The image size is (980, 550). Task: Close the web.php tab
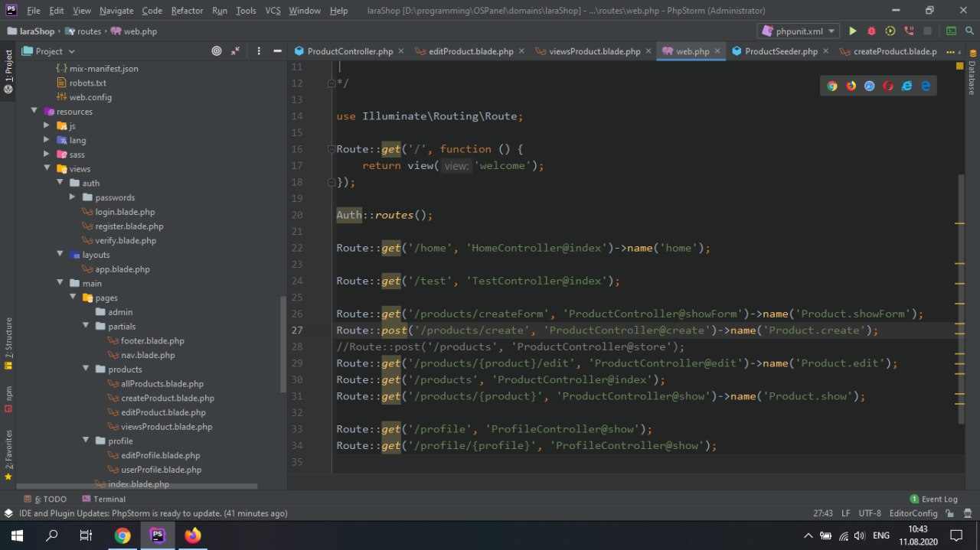(717, 51)
